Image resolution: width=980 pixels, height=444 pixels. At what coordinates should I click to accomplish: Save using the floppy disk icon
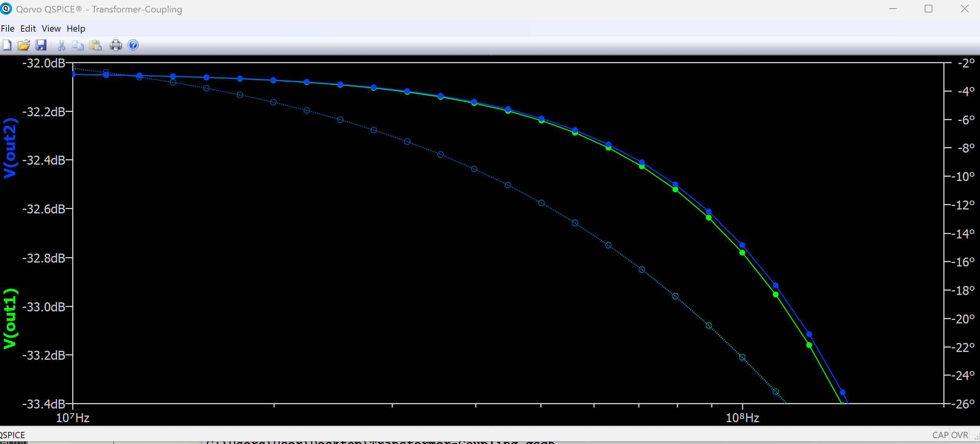pyautogui.click(x=41, y=45)
